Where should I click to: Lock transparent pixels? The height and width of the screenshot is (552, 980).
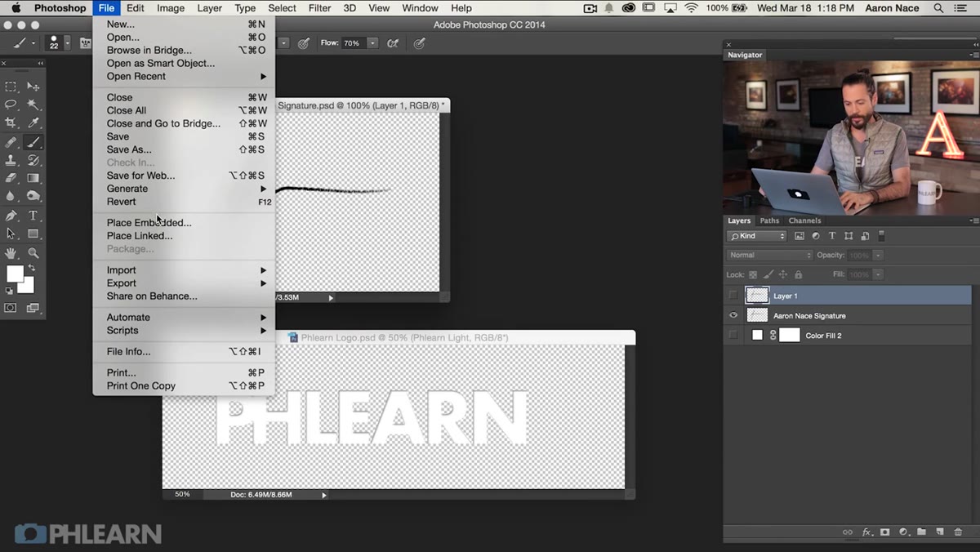753,274
